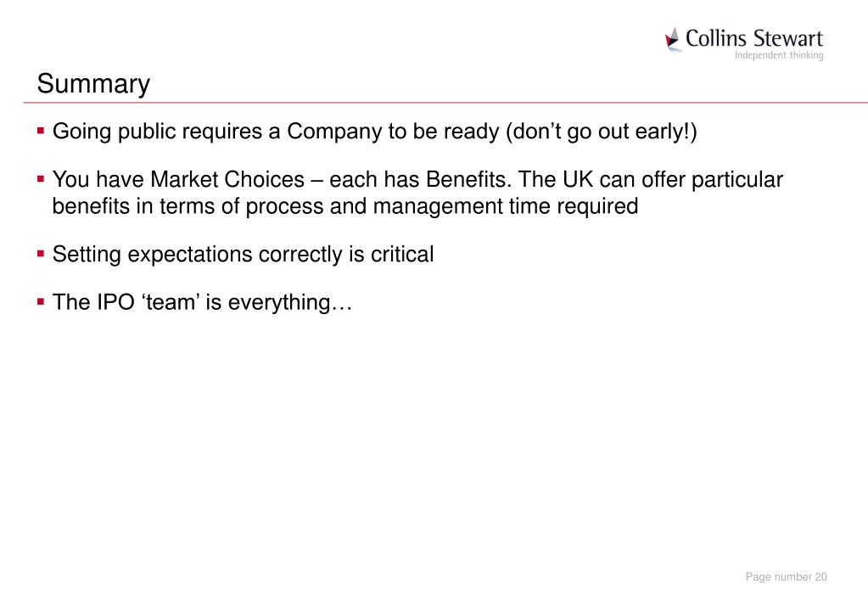Click the Independent thinking tagline
This screenshot has width=868, height=601.
(779, 55)
